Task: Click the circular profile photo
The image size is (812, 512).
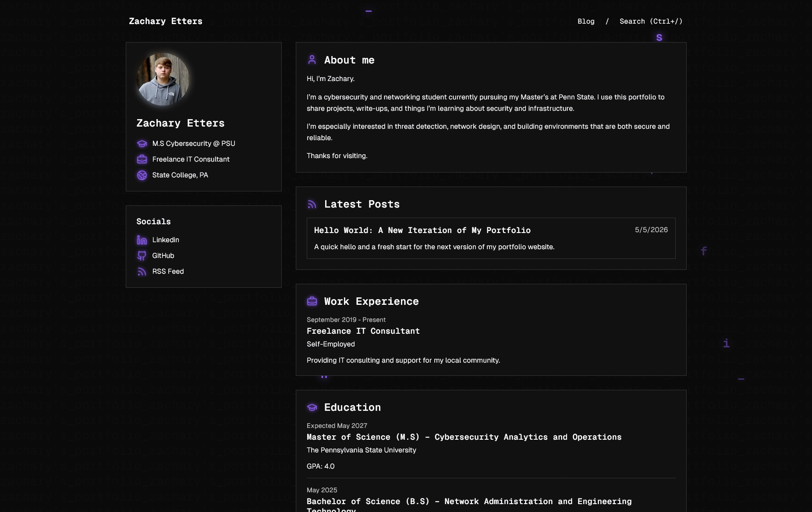Action: tap(163, 79)
